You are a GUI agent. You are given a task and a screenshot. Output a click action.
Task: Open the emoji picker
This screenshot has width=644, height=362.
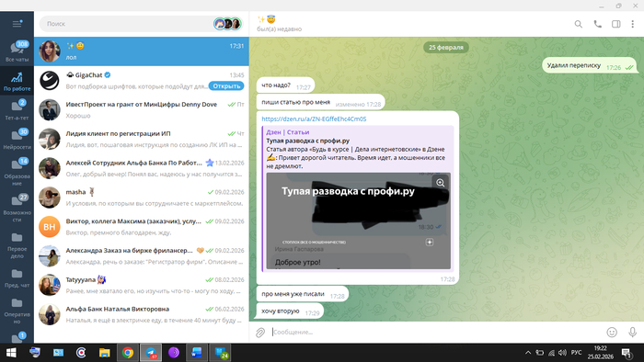612,332
